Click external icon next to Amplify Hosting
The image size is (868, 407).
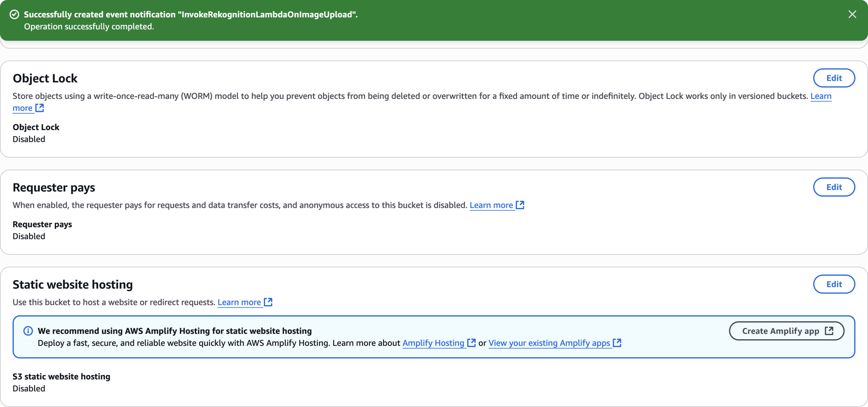coord(471,342)
